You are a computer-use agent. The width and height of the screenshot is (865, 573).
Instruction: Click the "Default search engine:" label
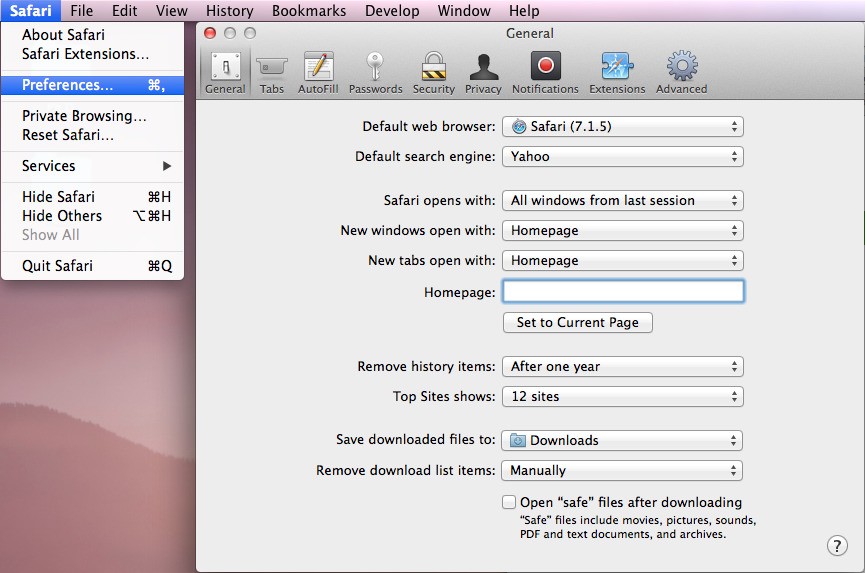click(425, 157)
